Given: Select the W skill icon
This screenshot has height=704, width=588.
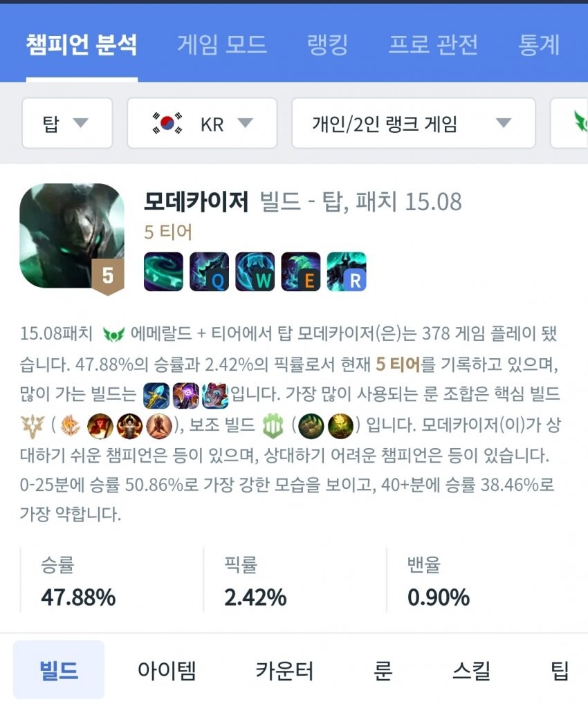Looking at the screenshot, I should click(255, 271).
